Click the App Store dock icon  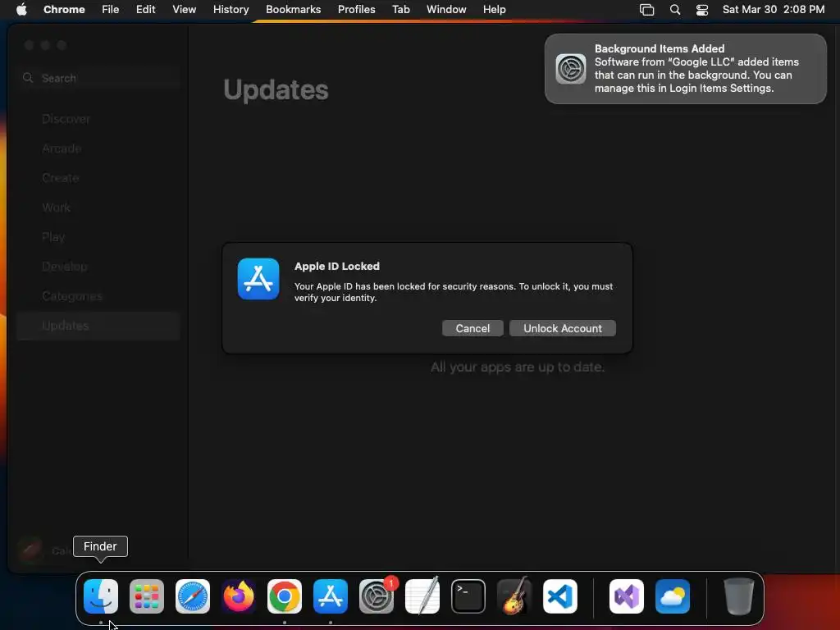(331, 596)
